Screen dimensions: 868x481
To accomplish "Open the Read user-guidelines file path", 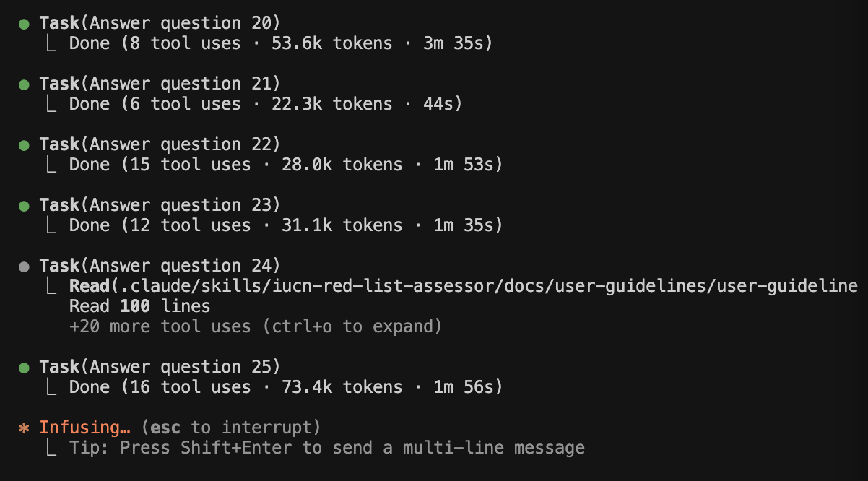I will click(x=462, y=286).
